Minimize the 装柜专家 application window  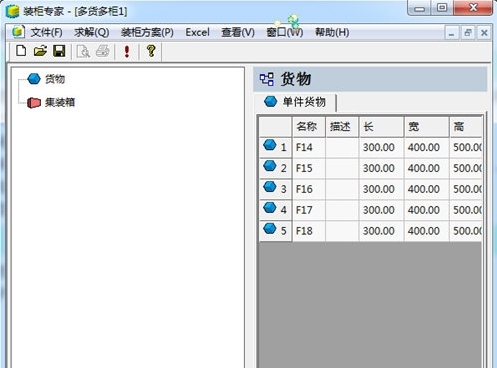point(420,8)
